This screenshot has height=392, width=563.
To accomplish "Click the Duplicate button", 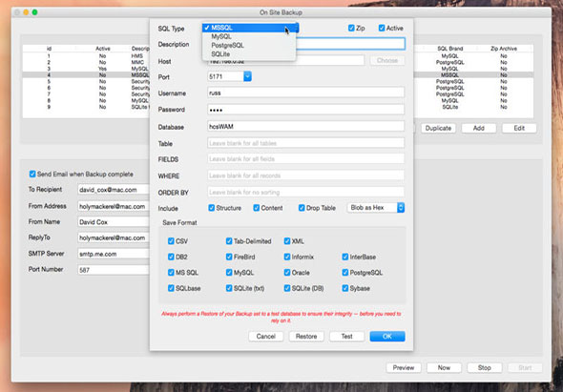I will point(438,128).
